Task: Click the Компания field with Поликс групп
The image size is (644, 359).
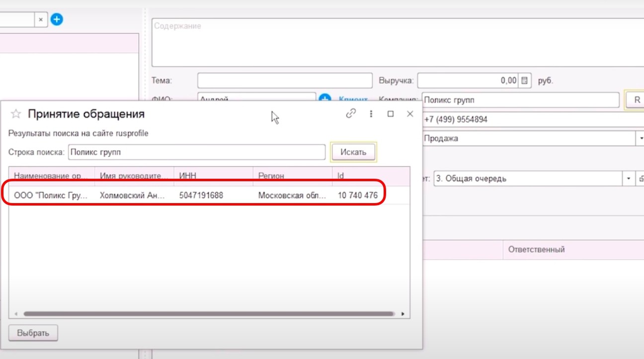Action: point(520,100)
